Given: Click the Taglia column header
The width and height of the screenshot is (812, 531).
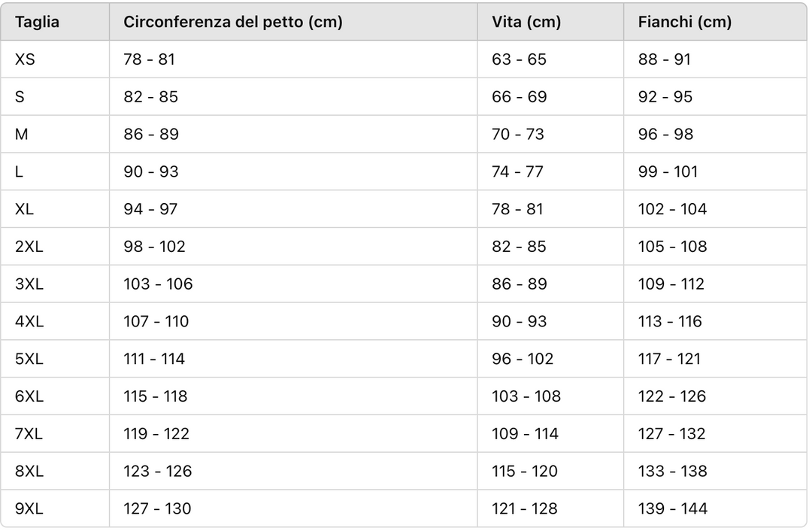Looking at the screenshot, I should coord(37,22).
